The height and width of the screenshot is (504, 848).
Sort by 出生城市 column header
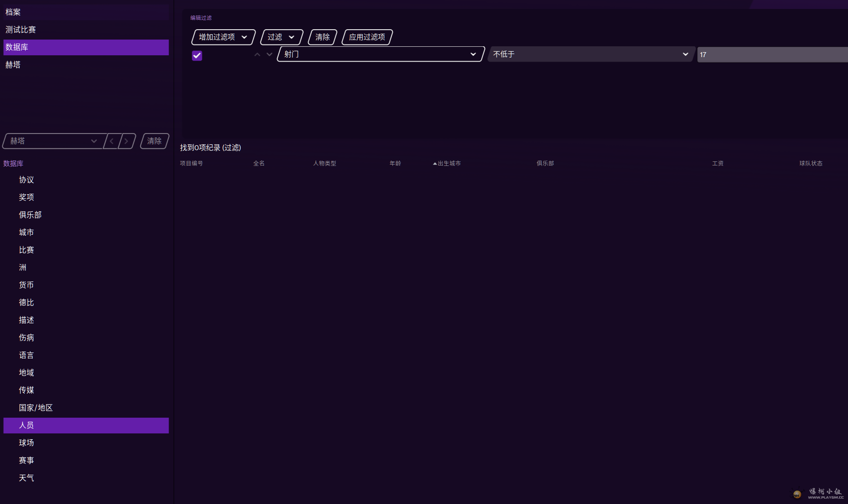point(449,163)
